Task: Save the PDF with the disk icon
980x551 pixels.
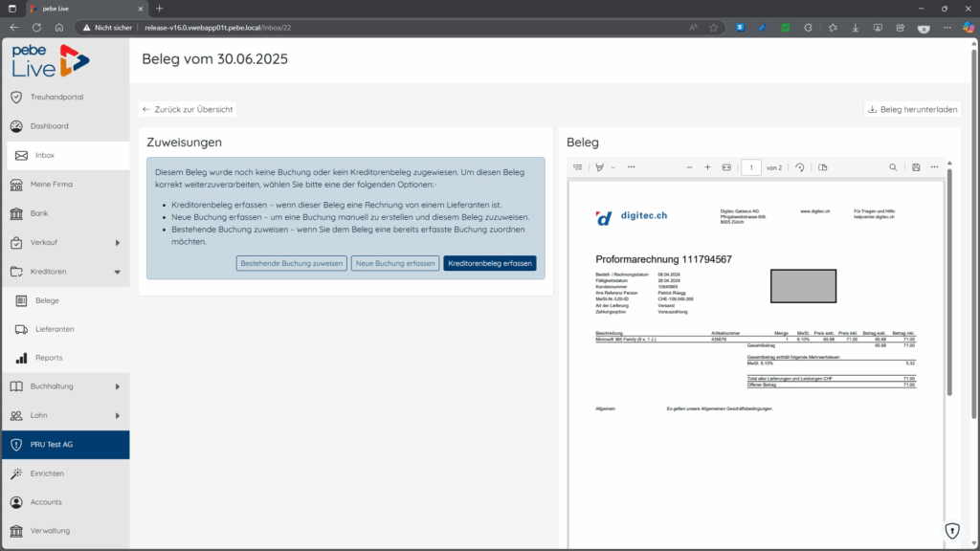Action: click(916, 167)
